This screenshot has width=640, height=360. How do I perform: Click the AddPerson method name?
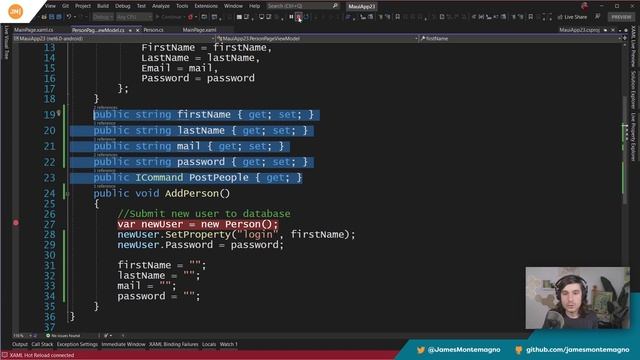tap(191, 193)
